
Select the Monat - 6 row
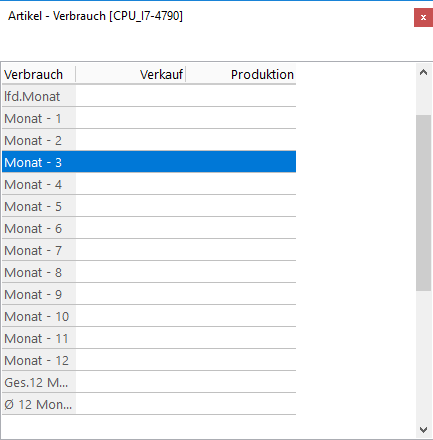click(149, 228)
